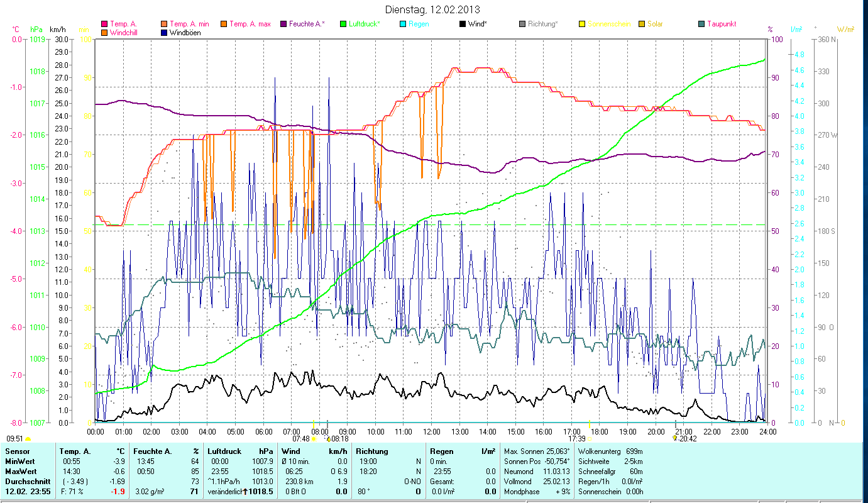Click the orange Windchill legend marker
This screenshot has width=868, height=503.
[x=104, y=33]
